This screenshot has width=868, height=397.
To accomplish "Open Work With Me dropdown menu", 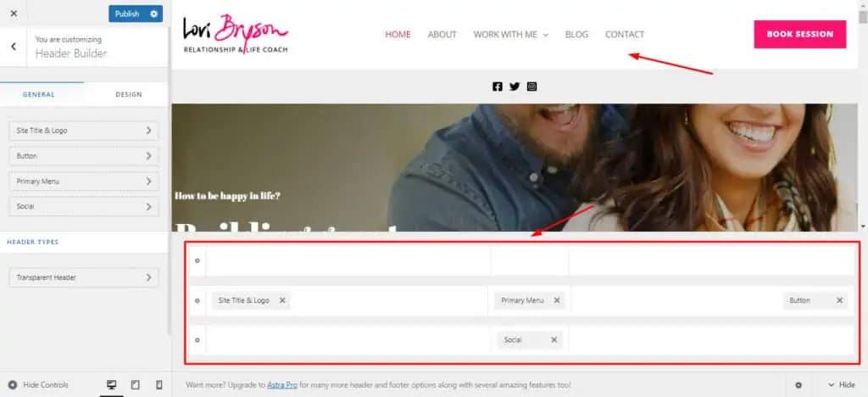I will click(x=510, y=35).
